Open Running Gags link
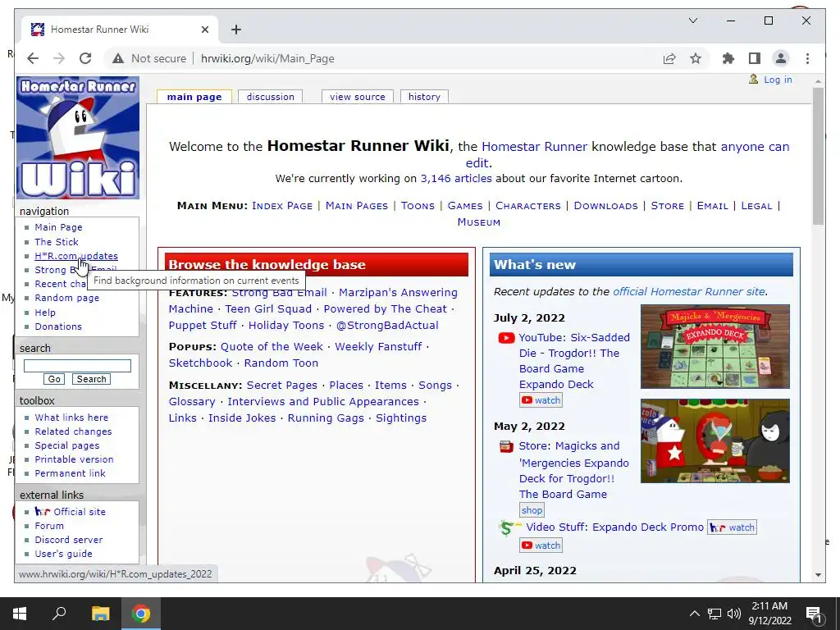840x630 pixels. click(x=326, y=418)
